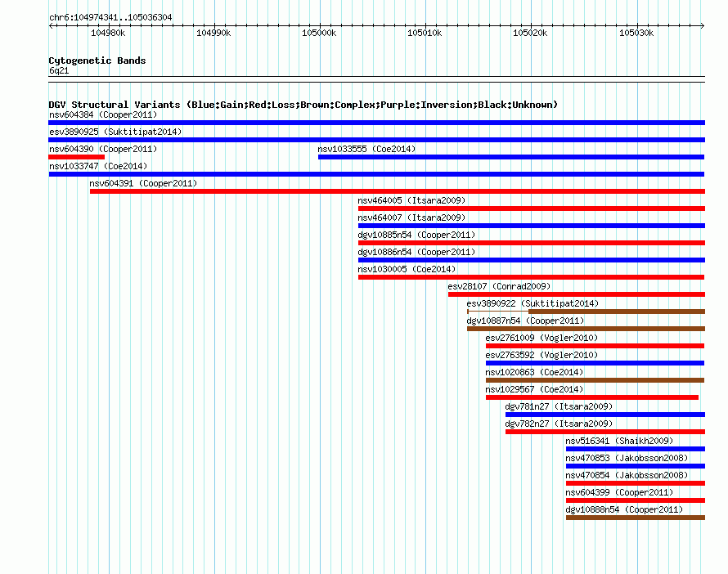Image resolution: width=728 pixels, height=574 pixels.
Task: Select the dgv10888n54 (Cooper2011) label
Action: pos(624,509)
